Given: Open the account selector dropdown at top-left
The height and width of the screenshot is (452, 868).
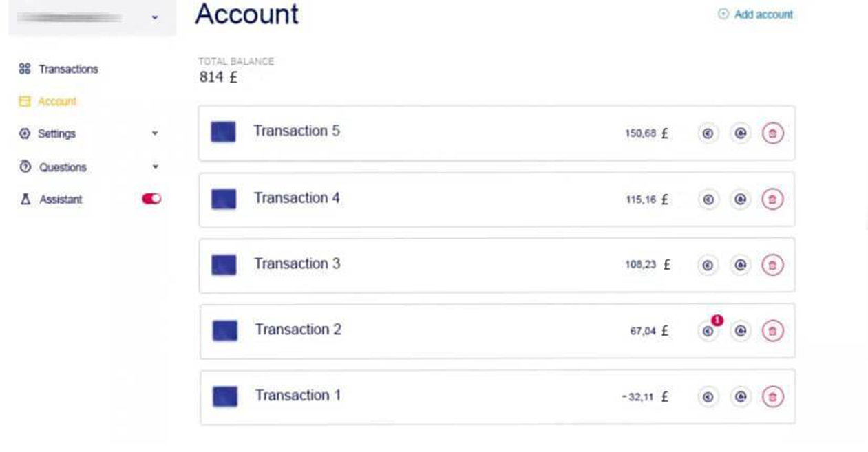Looking at the screenshot, I should click(154, 17).
